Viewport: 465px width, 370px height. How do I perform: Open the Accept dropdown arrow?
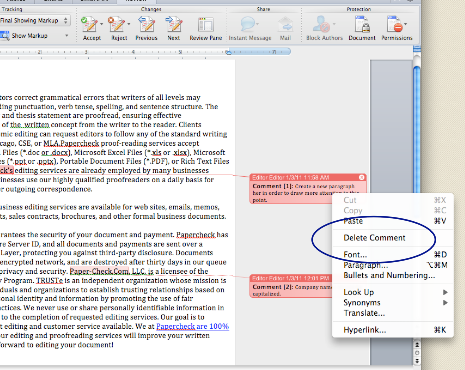click(101, 24)
